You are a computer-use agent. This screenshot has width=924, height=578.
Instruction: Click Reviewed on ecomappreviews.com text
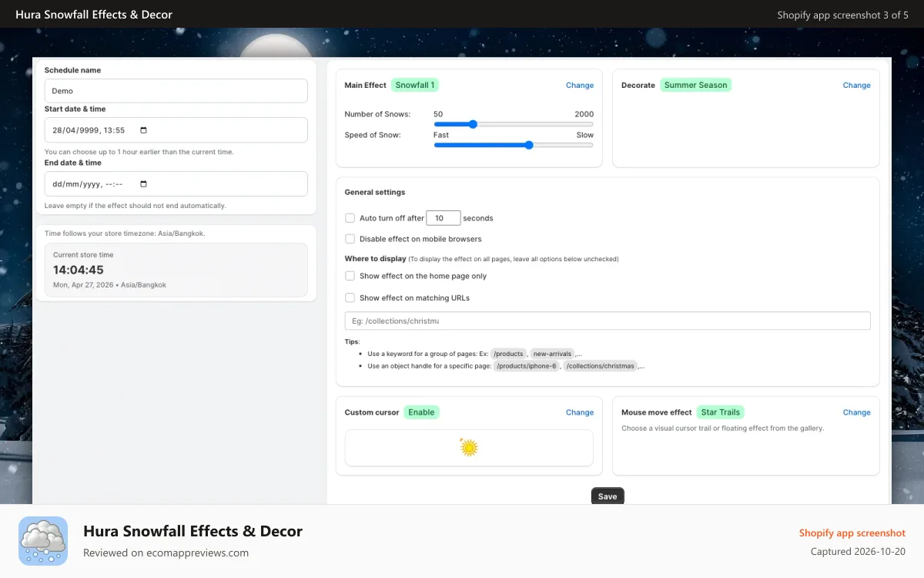[x=166, y=553]
